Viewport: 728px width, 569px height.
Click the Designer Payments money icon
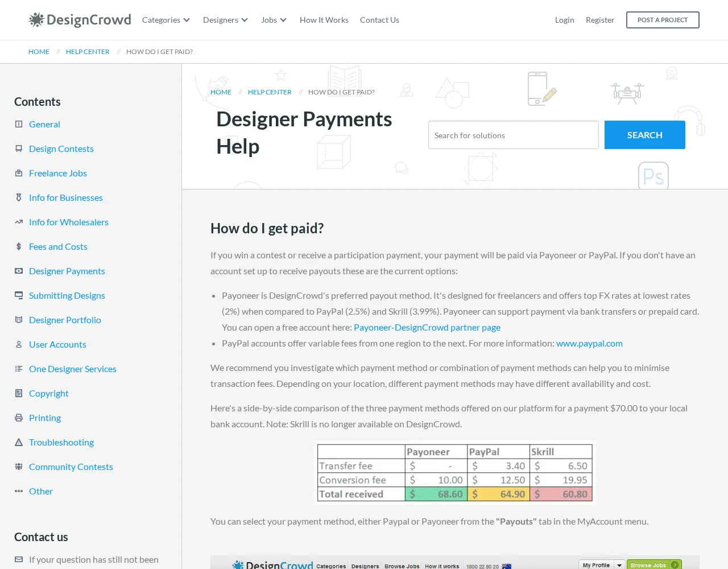(19, 271)
